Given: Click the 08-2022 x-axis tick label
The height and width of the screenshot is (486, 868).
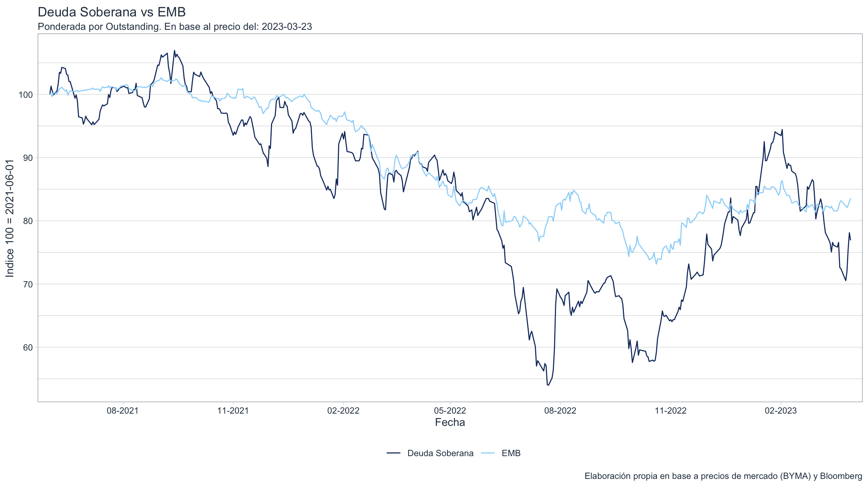Looking at the screenshot, I should click(560, 411).
